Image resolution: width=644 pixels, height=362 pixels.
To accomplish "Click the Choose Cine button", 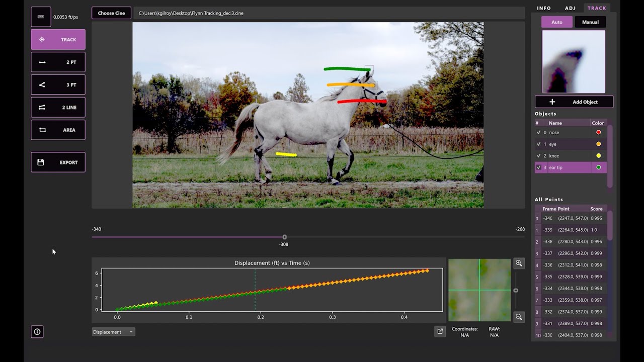I will click(x=111, y=13).
